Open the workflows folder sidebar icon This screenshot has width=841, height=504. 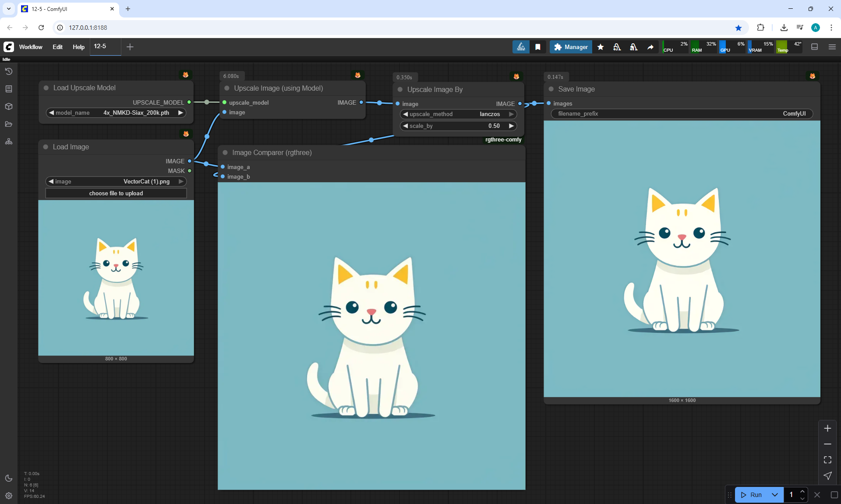(9, 124)
